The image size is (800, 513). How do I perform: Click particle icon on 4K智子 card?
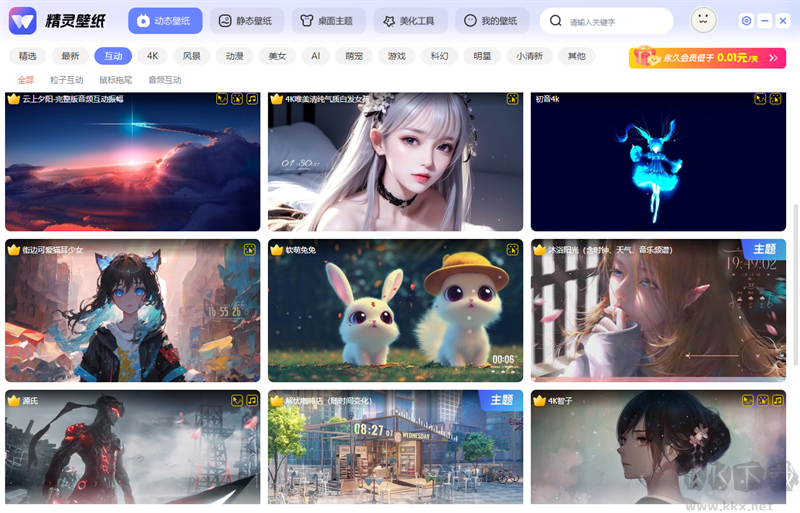763,400
